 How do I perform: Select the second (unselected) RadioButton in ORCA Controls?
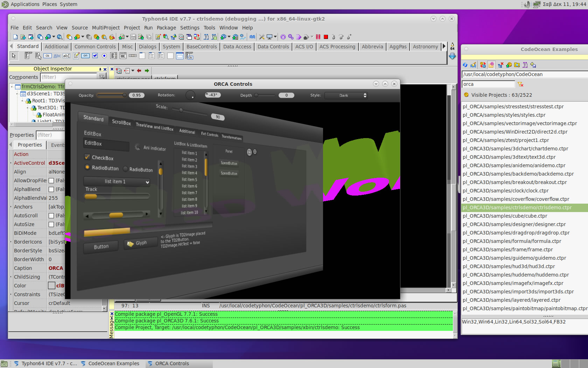125,169
